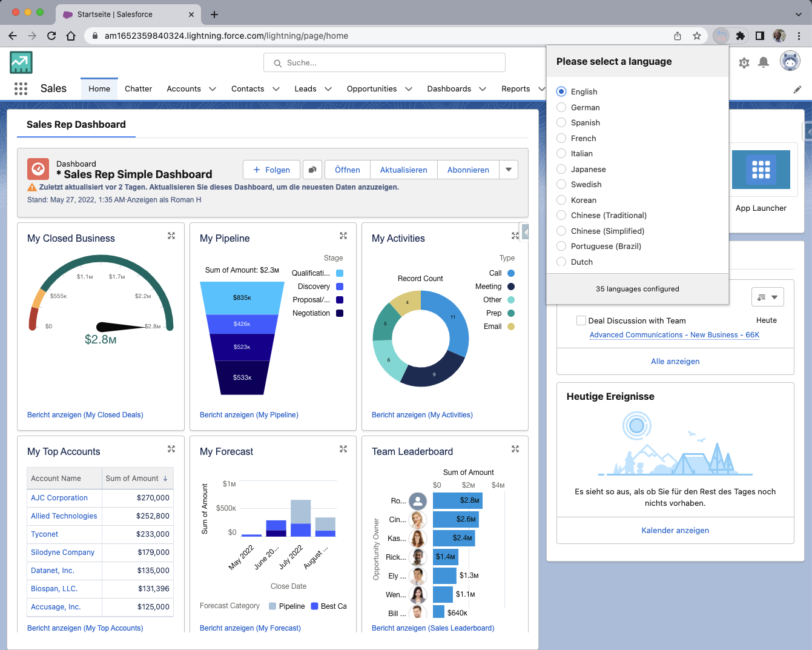Open AJC Corporation account link
This screenshot has height=650, width=812.
(59, 498)
